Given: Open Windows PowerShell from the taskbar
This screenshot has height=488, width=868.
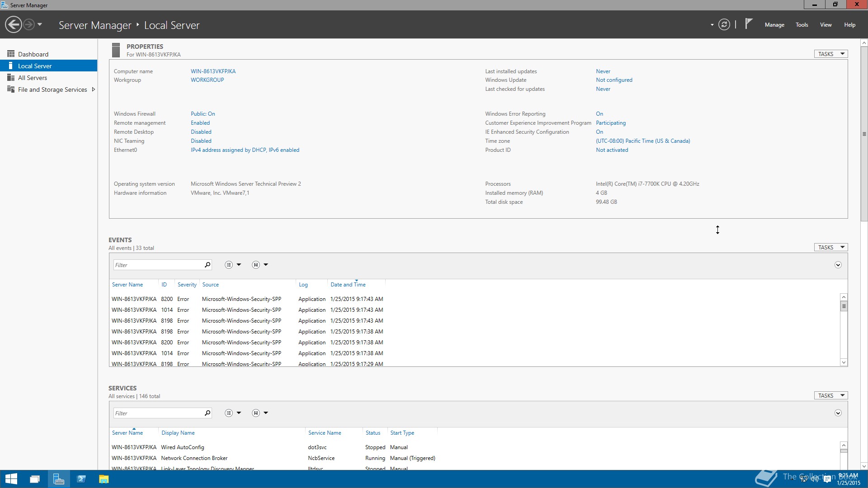Looking at the screenshot, I should pos(81,479).
